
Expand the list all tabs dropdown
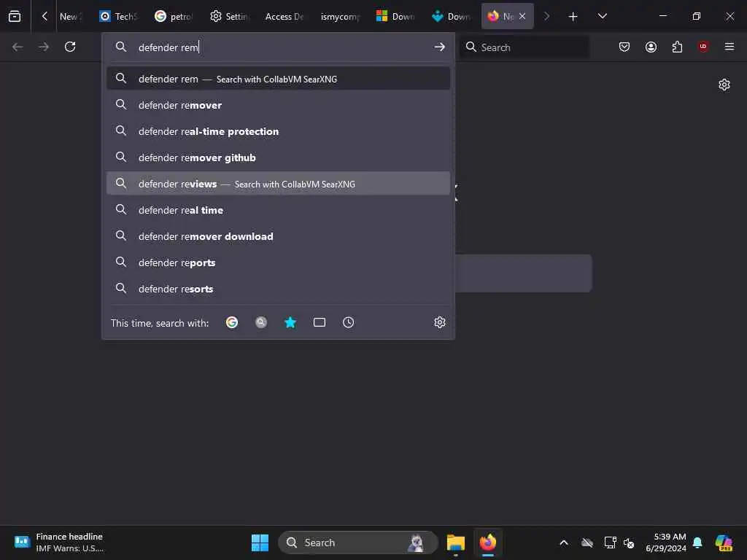pyautogui.click(x=602, y=16)
